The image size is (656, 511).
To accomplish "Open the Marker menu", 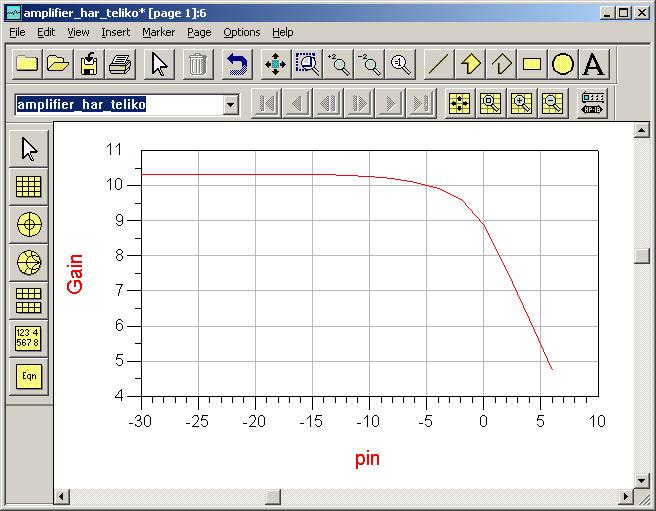I will [159, 32].
